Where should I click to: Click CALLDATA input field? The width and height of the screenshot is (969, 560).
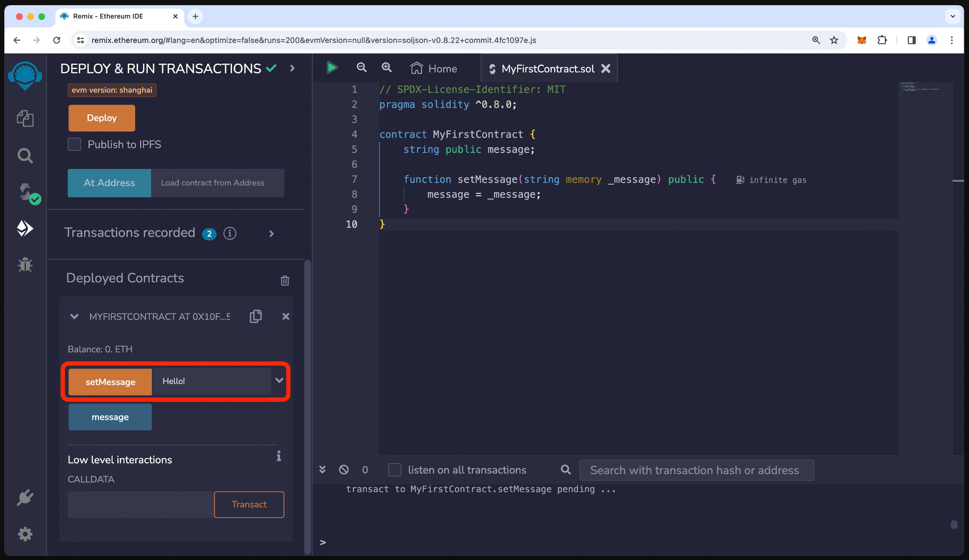tap(141, 504)
